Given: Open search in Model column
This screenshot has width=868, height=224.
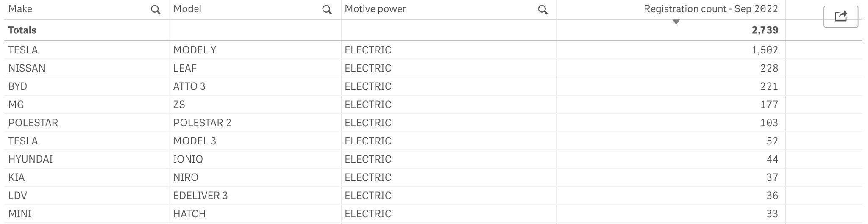Looking at the screenshot, I should [327, 10].
